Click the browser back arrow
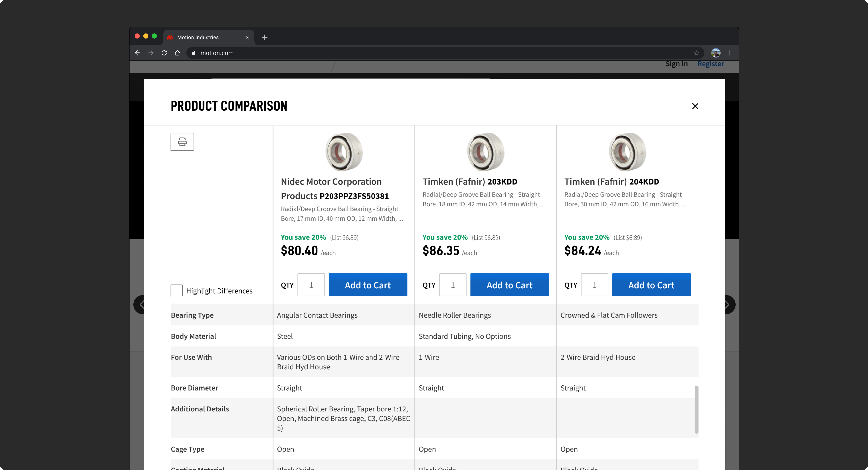The image size is (868, 470). click(x=137, y=53)
